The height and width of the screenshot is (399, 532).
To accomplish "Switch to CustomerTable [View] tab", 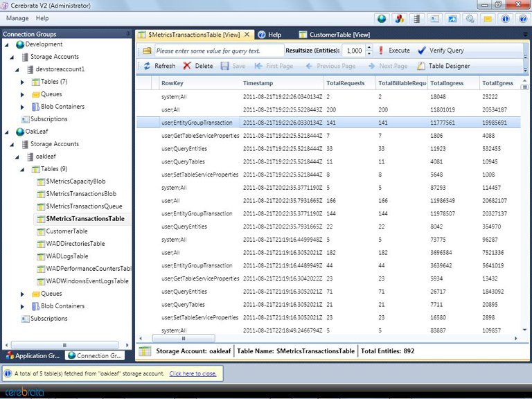I will coord(335,35).
